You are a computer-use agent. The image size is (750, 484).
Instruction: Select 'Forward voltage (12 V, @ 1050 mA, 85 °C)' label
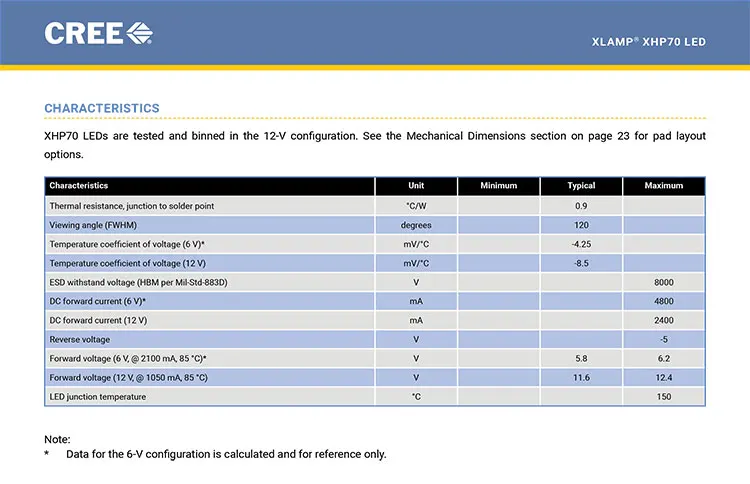click(x=129, y=378)
